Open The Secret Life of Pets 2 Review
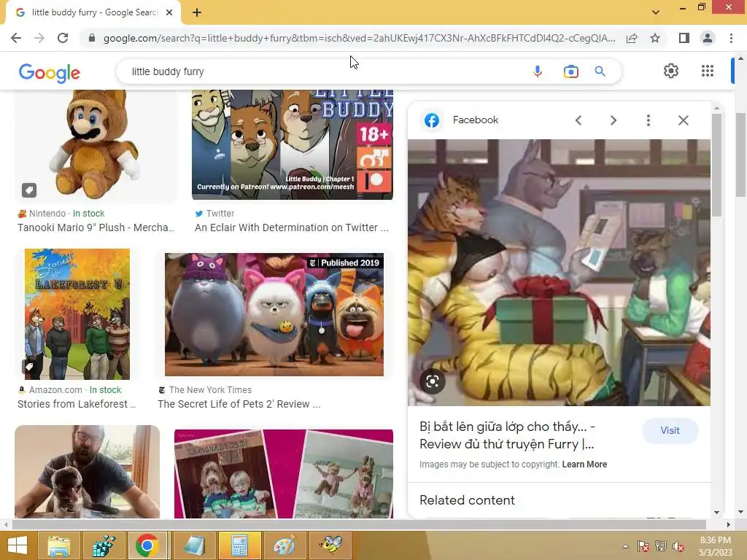 tap(239, 404)
